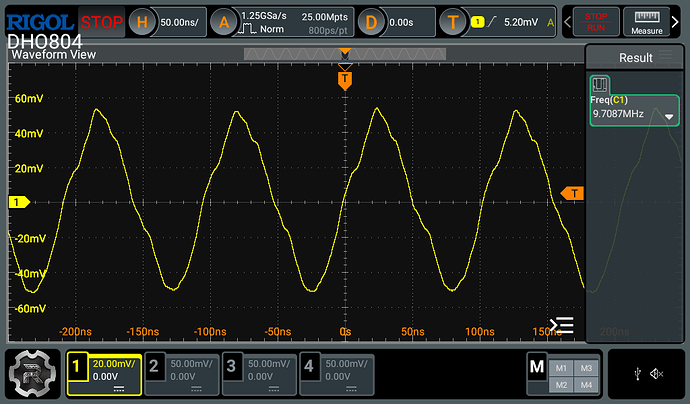Screen dimensions: 690x404
Task: Click the USB connection icon
Action: coord(637,374)
